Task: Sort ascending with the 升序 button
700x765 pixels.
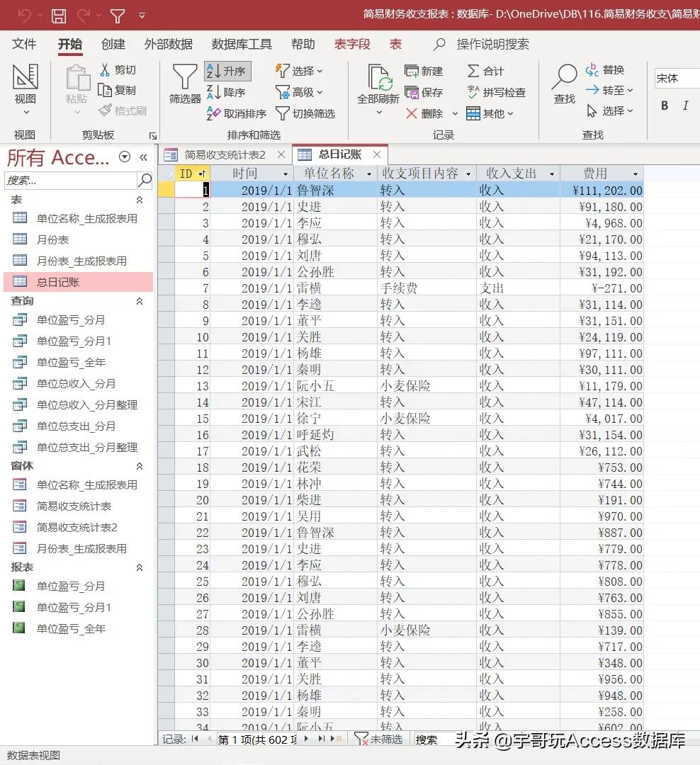Action: click(227, 71)
